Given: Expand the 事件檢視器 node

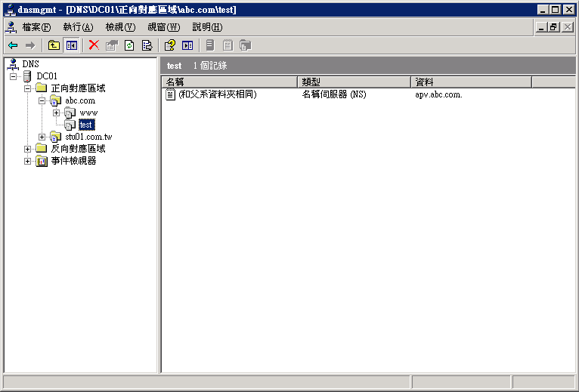Looking at the screenshot, I should [x=28, y=162].
